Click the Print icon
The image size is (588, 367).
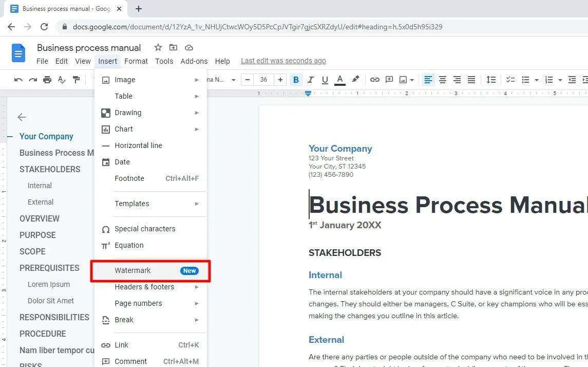pos(46,80)
